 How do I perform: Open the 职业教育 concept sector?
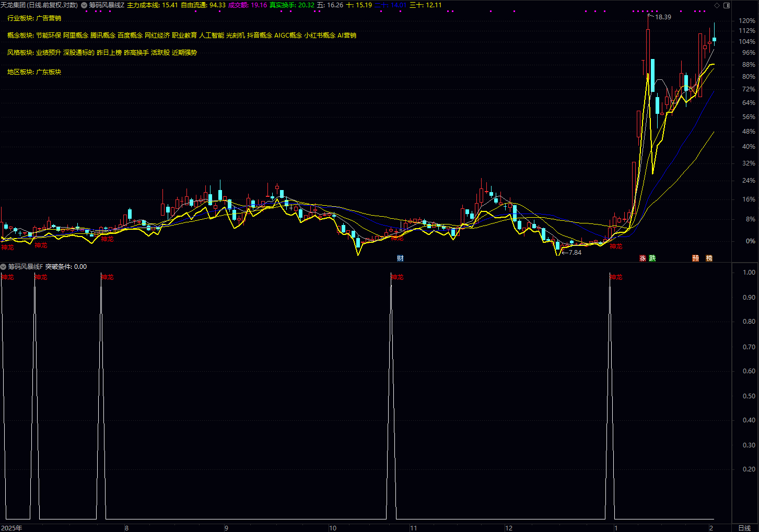pos(184,36)
